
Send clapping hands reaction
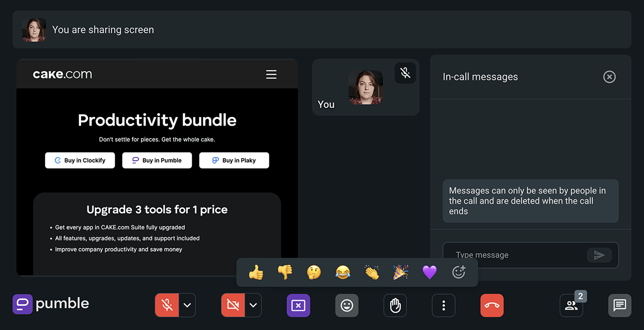coord(372,272)
